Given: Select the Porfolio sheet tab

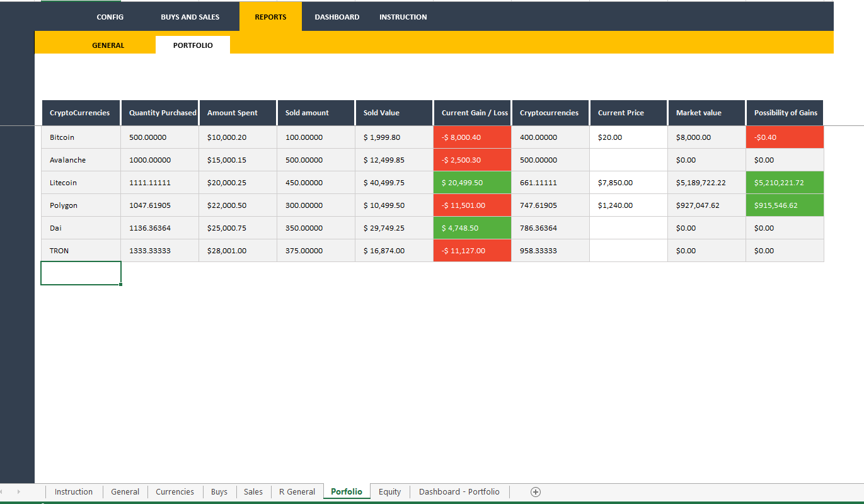Looking at the screenshot, I should coord(347,492).
